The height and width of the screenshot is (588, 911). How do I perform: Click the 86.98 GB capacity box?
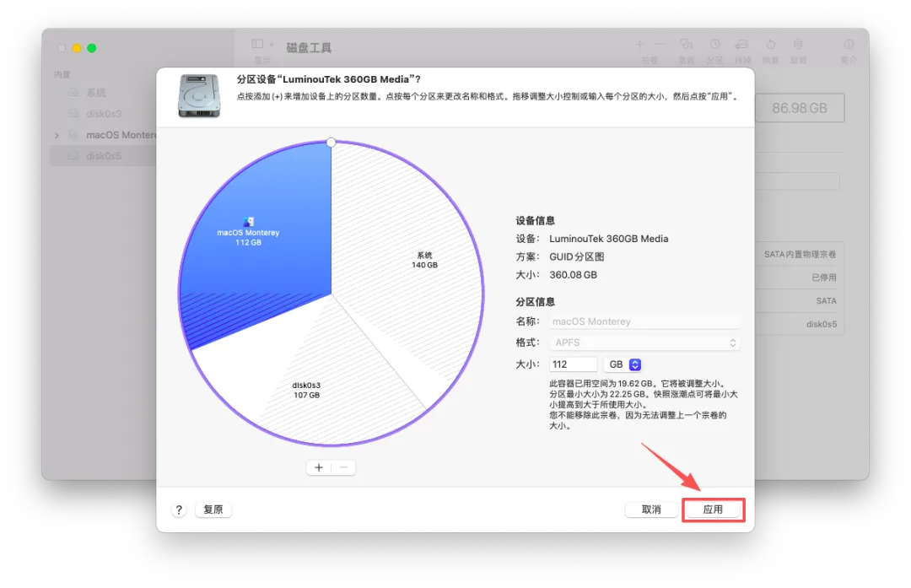click(800, 108)
